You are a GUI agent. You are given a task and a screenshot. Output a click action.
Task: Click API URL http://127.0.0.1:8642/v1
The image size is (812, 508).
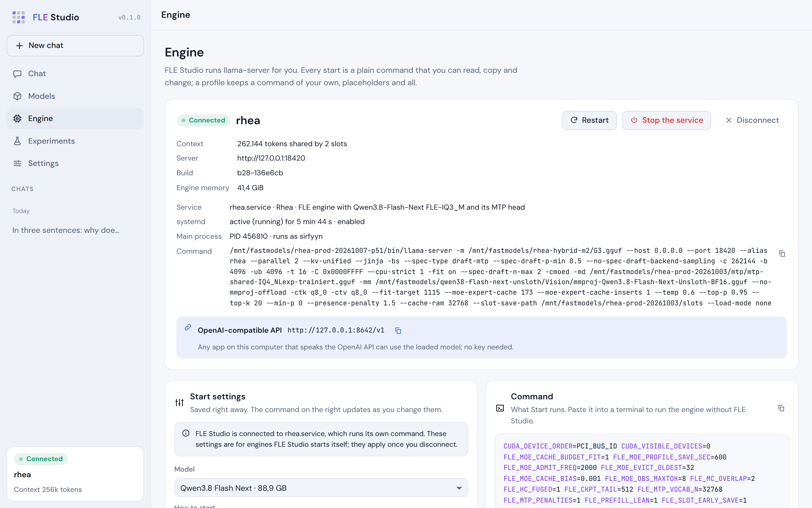(336, 330)
